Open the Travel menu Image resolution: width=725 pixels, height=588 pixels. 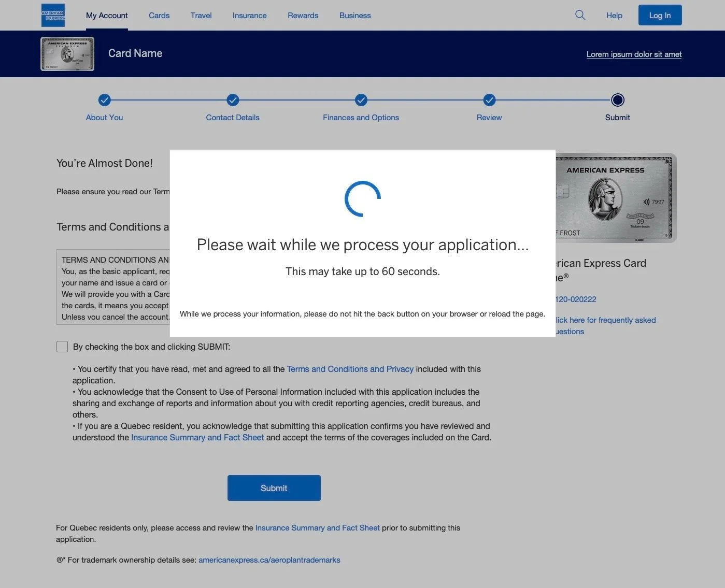point(201,16)
